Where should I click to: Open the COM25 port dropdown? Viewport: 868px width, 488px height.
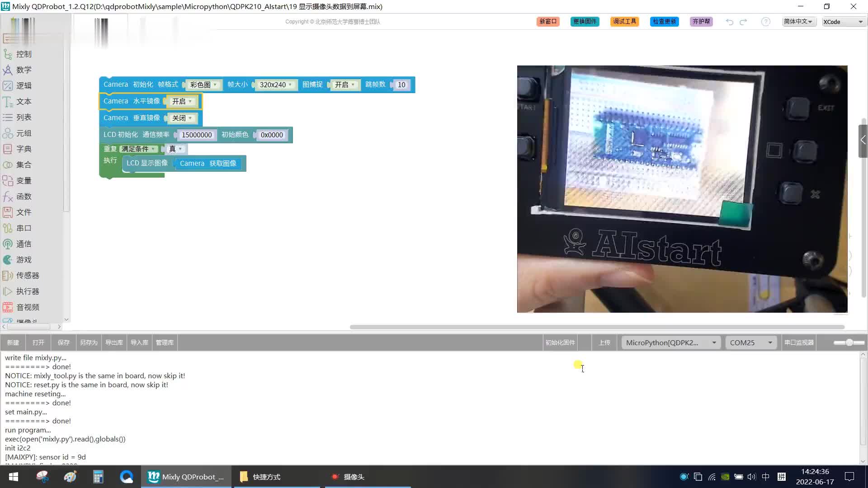tap(751, 343)
